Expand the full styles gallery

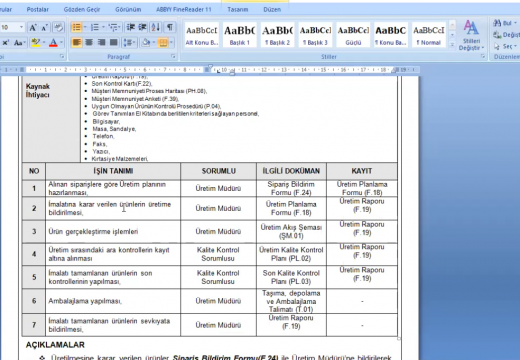[x=452, y=44]
